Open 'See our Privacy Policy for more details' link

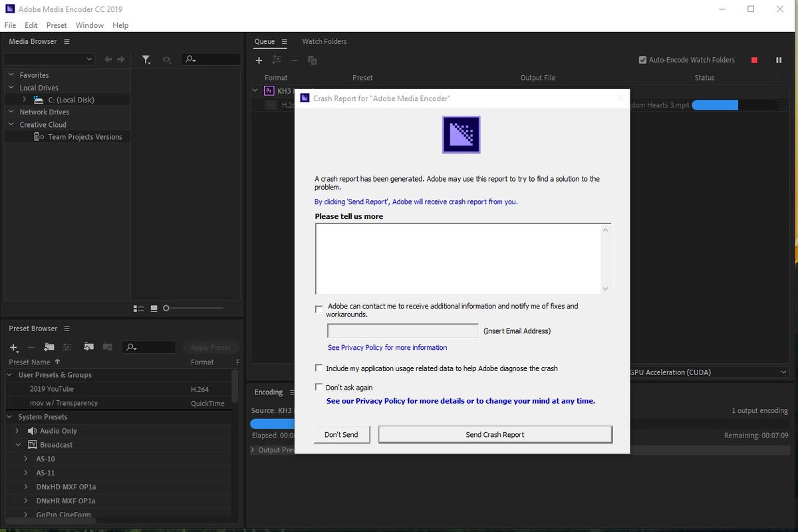point(460,401)
